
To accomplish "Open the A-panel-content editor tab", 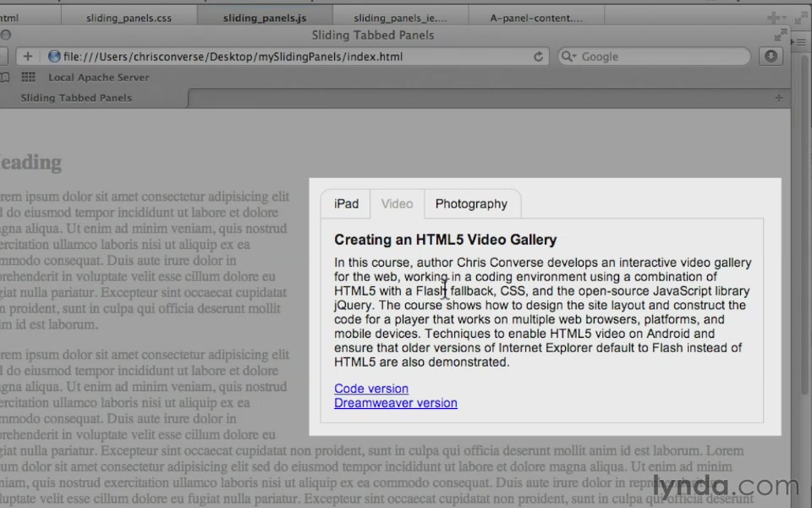I will click(536, 18).
